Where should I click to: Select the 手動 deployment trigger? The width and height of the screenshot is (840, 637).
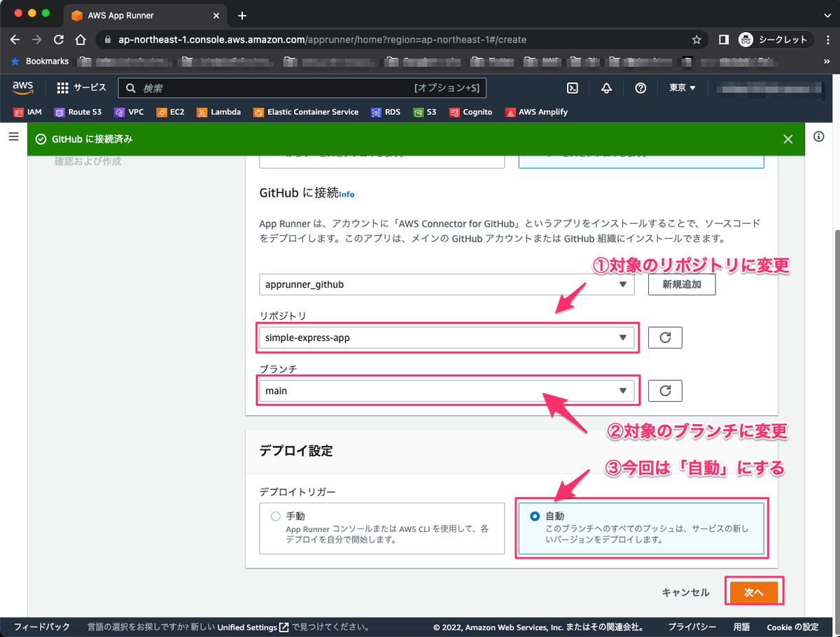(275, 516)
